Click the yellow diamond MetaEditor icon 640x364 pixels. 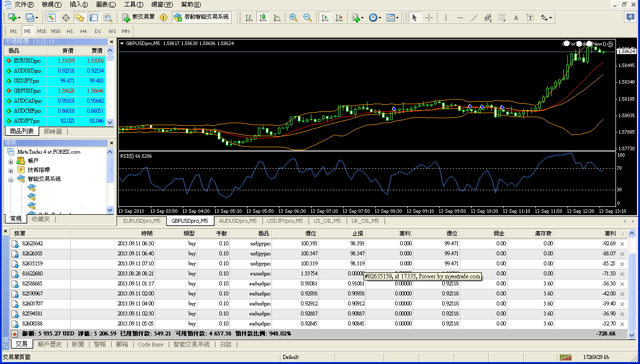pyautogui.click(x=163, y=18)
